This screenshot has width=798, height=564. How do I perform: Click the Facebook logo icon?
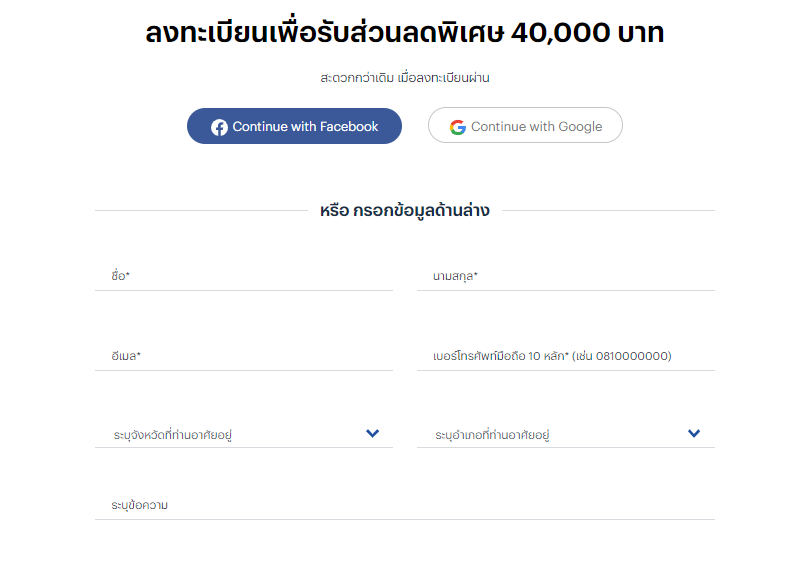tap(219, 127)
